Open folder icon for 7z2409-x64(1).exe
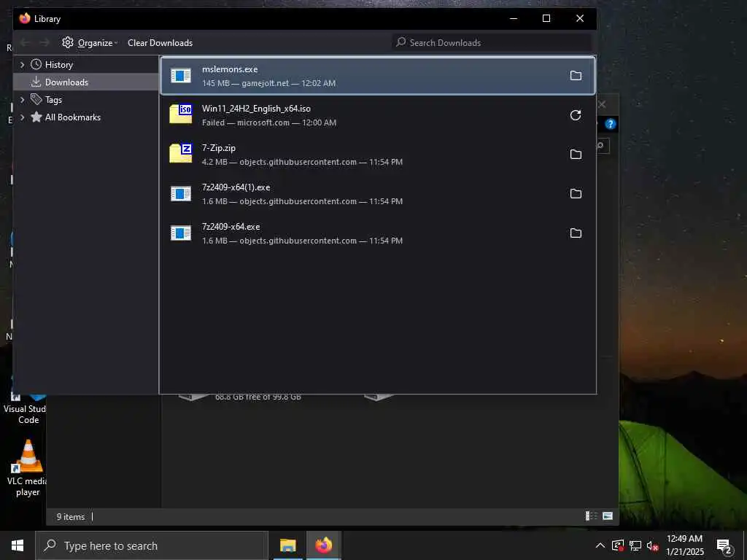This screenshot has height=560, width=747. pos(576,194)
